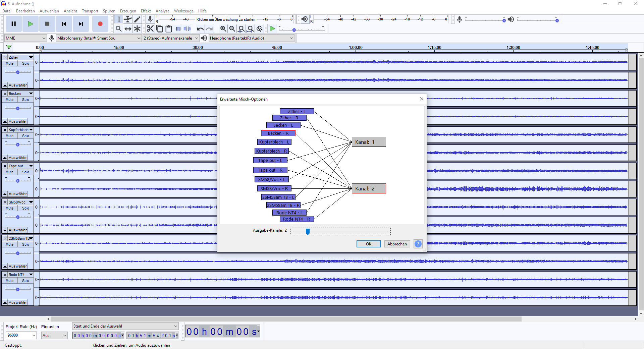Select the Multi-tool asterisk icon
Viewport: 644px width, 349px height.
click(x=137, y=29)
